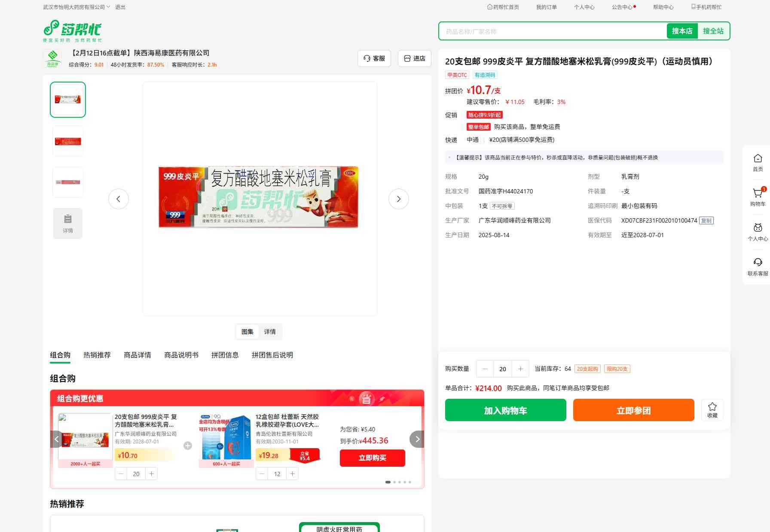Toggle image view to 详情
Viewport: 770px width, 532px height.
270,332
